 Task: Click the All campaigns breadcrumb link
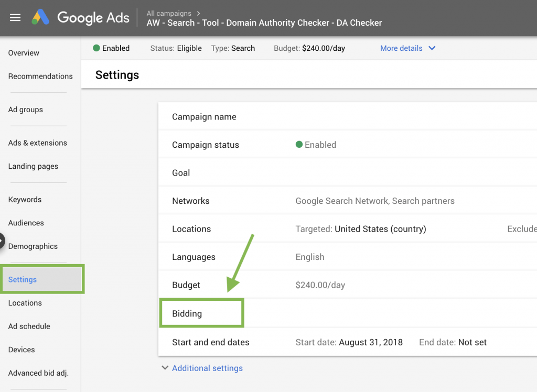click(x=169, y=13)
